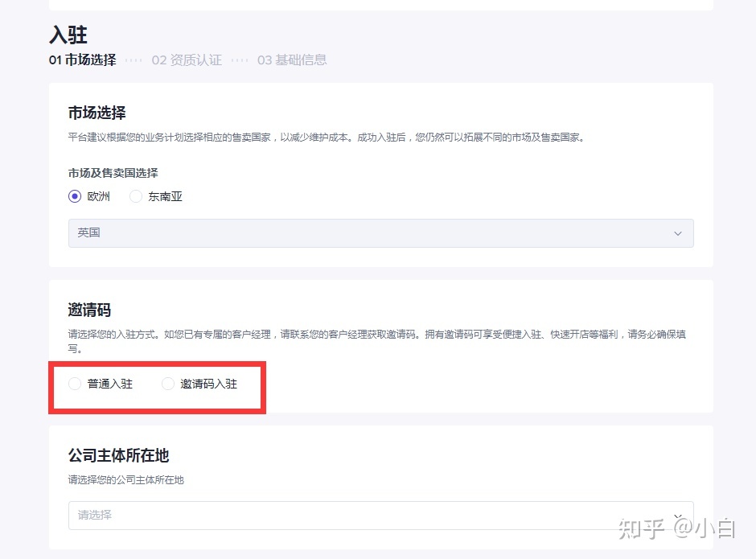The width and height of the screenshot is (756, 559).
Task: Open the 请选择 company location dropdown
Action: point(381,515)
